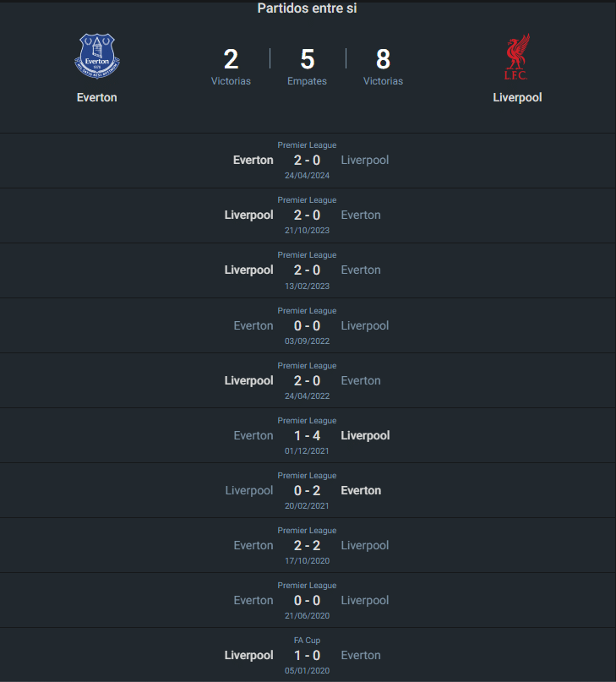Image resolution: width=616 pixels, height=682 pixels.
Task: Click the 2 Victorias counter for Everton
Action: click(231, 59)
